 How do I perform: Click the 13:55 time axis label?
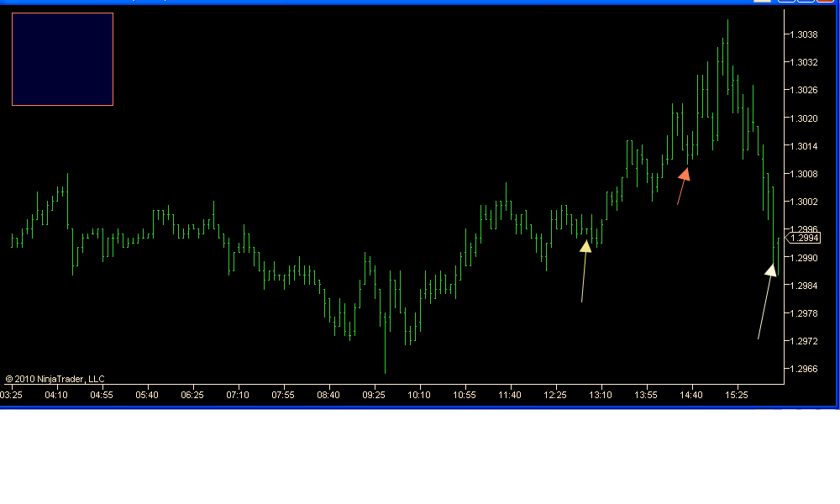click(x=645, y=396)
